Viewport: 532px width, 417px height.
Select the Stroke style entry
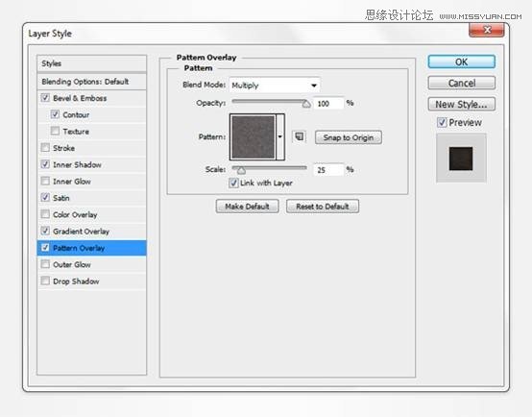point(63,148)
